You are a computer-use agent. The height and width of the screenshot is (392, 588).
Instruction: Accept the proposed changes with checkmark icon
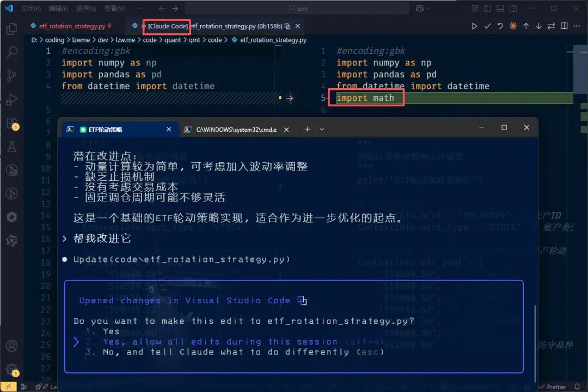click(487, 26)
